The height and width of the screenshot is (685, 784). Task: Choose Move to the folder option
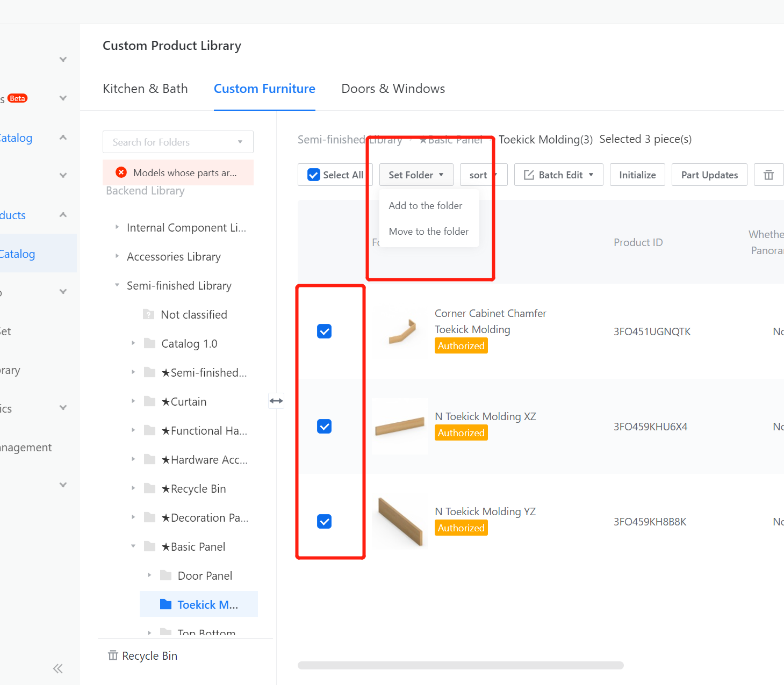[428, 232]
